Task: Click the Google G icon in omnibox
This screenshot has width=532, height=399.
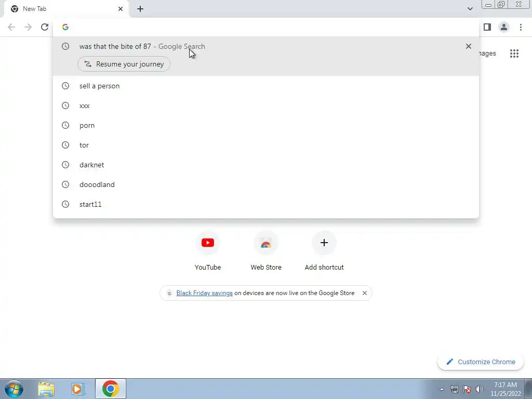Action: pos(65,27)
